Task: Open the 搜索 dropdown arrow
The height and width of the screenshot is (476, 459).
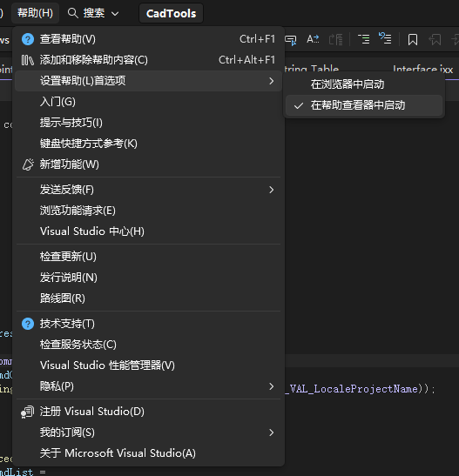Action: tap(115, 14)
